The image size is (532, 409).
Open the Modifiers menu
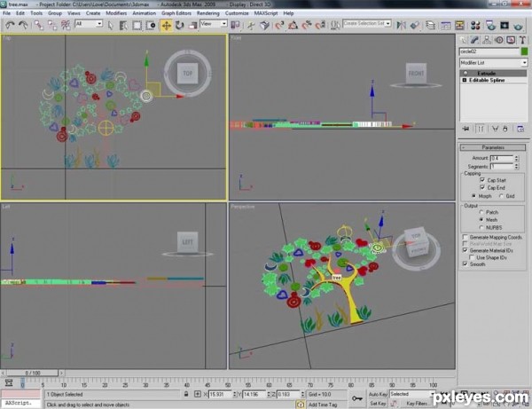(x=116, y=13)
